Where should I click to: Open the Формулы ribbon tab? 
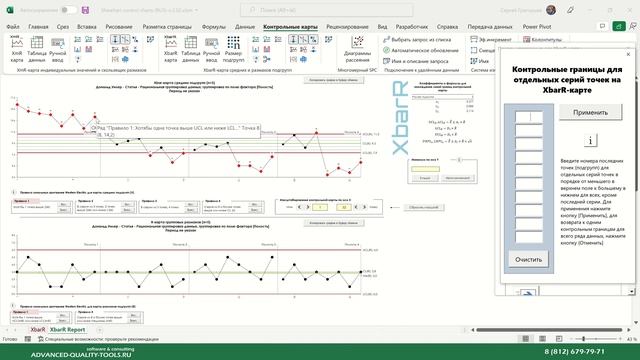coord(213,27)
